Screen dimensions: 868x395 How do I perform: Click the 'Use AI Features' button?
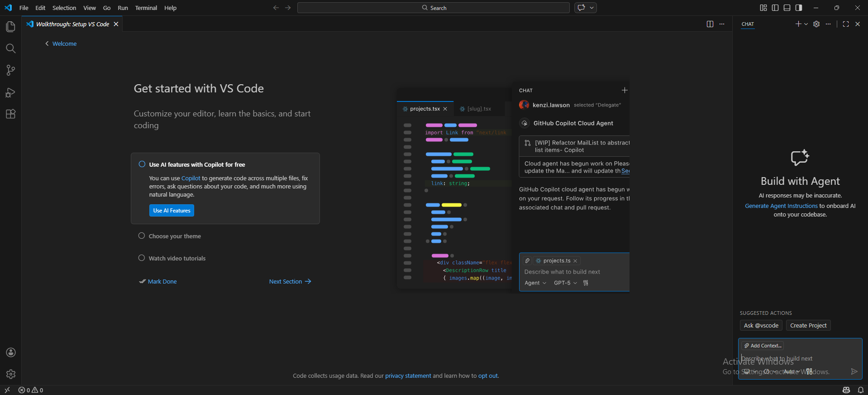pyautogui.click(x=172, y=211)
